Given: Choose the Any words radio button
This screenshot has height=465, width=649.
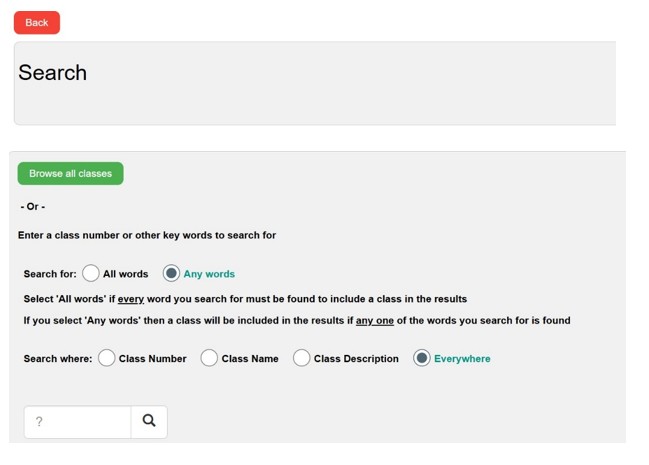Looking at the screenshot, I should click(x=171, y=273).
